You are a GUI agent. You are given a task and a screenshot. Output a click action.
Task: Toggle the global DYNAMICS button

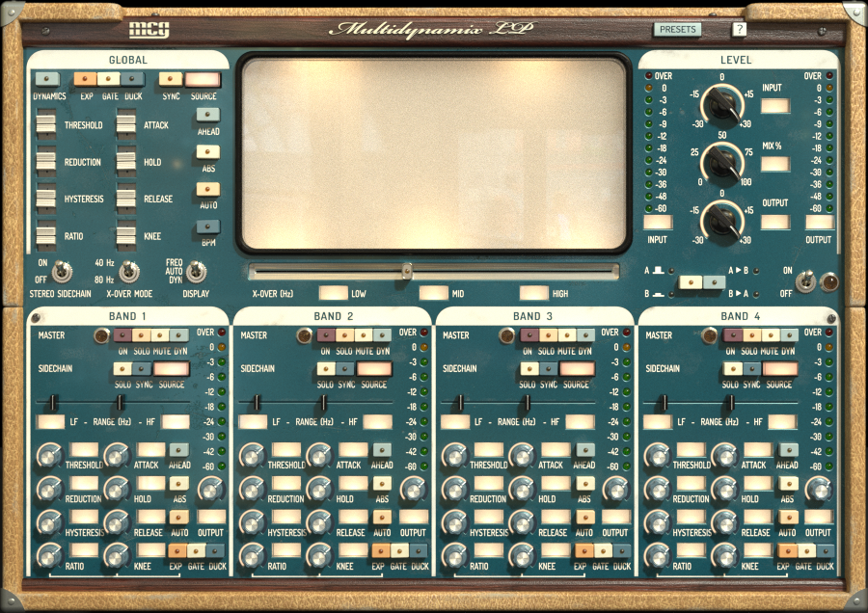47,80
